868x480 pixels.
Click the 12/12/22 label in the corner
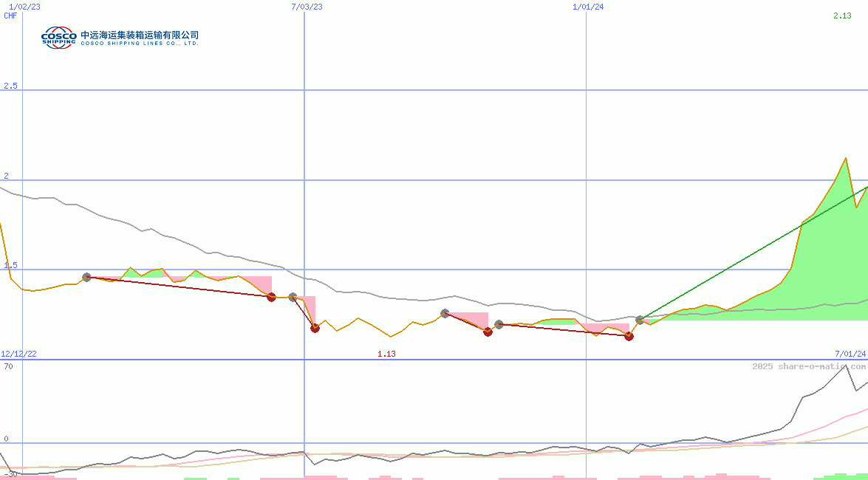click(18, 352)
